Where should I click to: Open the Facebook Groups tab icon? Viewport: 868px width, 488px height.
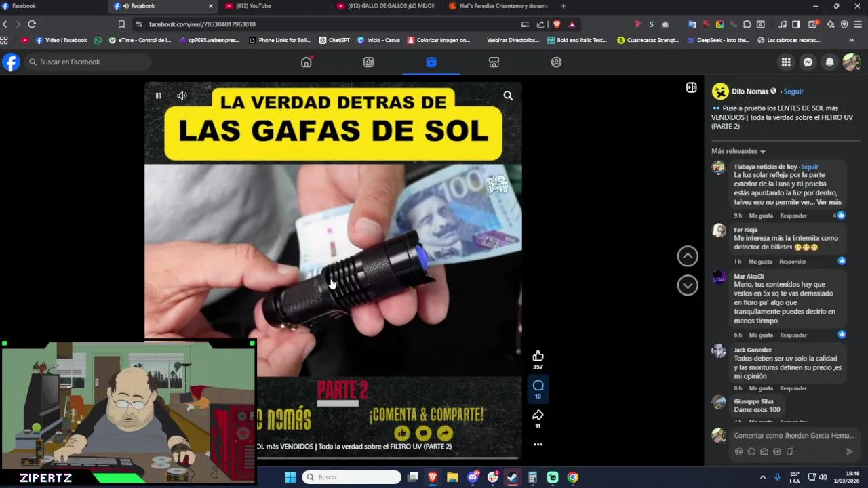click(x=556, y=62)
